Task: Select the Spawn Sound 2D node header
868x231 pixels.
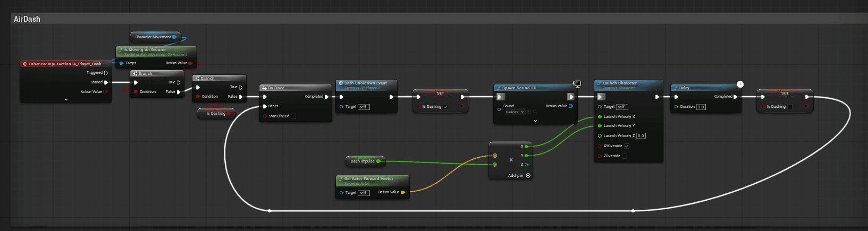Action: click(534, 88)
